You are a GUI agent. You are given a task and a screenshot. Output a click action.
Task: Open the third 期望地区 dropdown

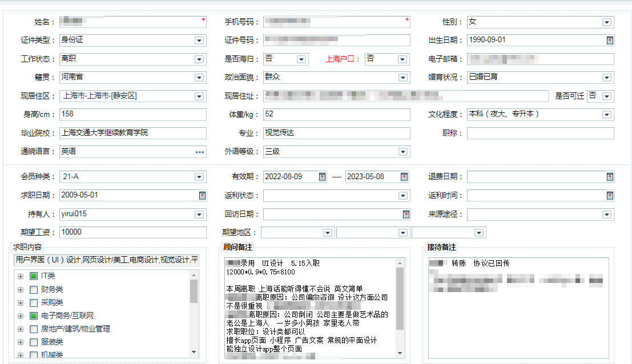[x=478, y=233]
